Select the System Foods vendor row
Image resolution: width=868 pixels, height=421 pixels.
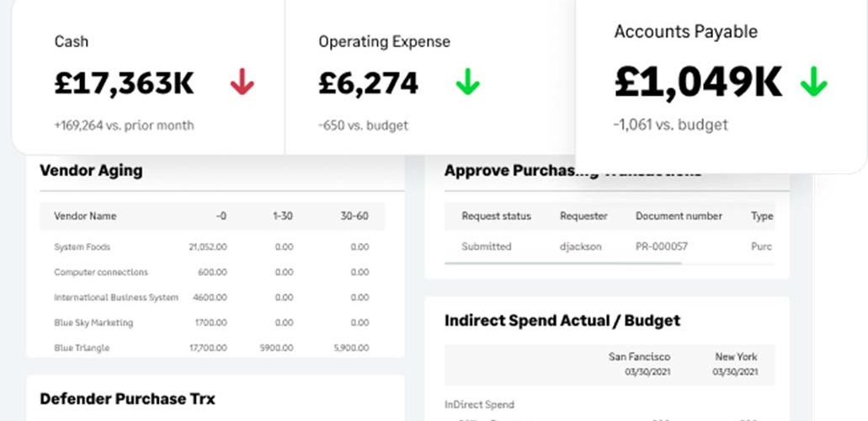click(x=212, y=247)
